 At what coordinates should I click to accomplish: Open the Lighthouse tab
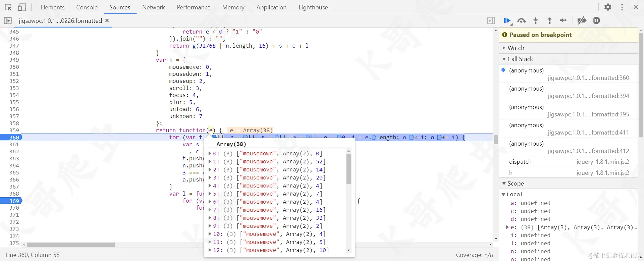click(x=313, y=7)
